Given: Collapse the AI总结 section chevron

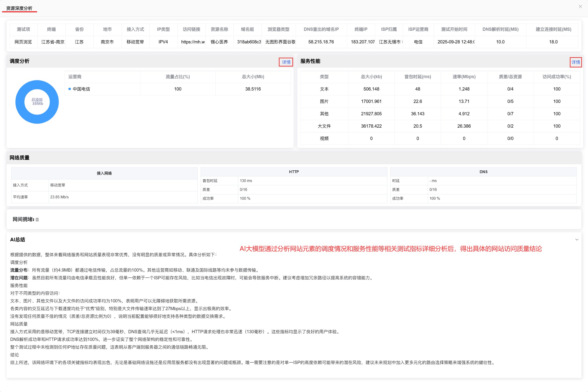Looking at the screenshot, I should [577, 239].
